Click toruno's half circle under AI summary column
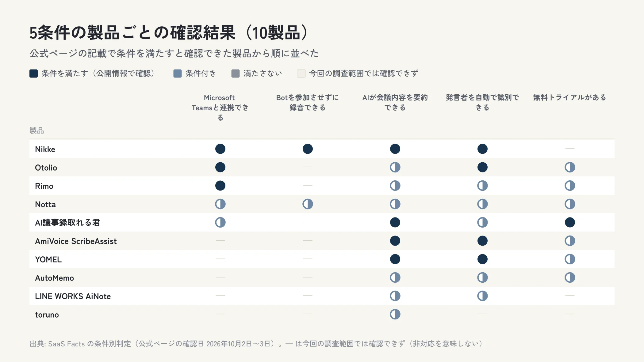Viewport: 644px width, 362px height. click(395, 314)
